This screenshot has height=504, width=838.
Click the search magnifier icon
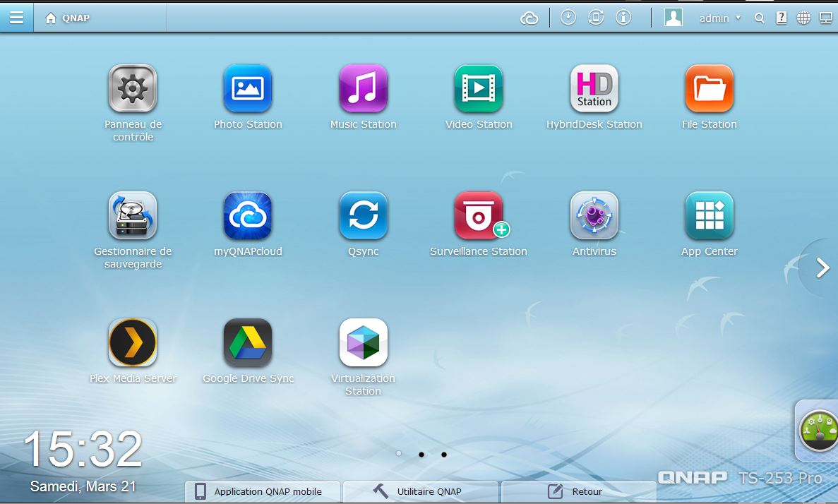click(760, 18)
